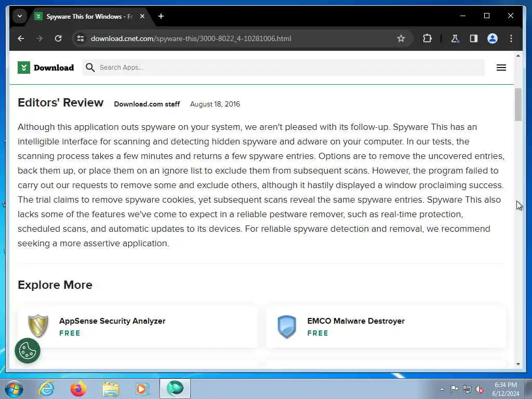This screenshot has width=532, height=399.
Task: Click the taskbar clock 6:34 PM
Action: click(506, 389)
